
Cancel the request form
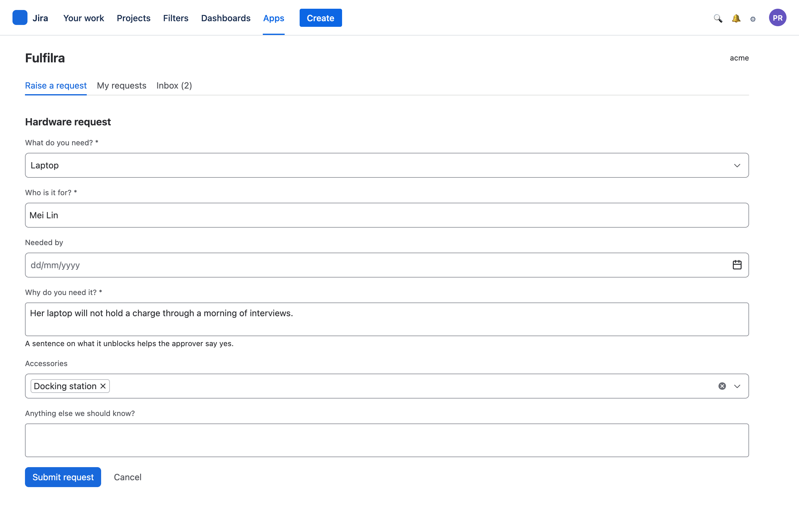point(128,477)
